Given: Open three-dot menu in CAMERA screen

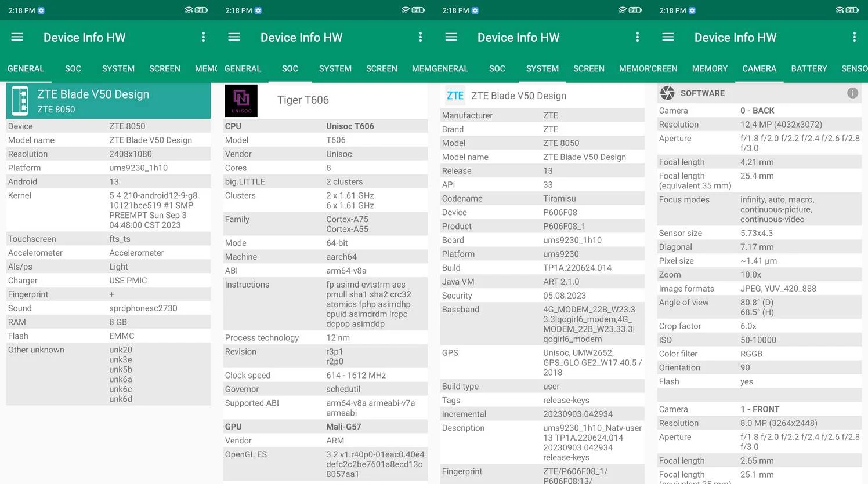Looking at the screenshot, I should [854, 37].
